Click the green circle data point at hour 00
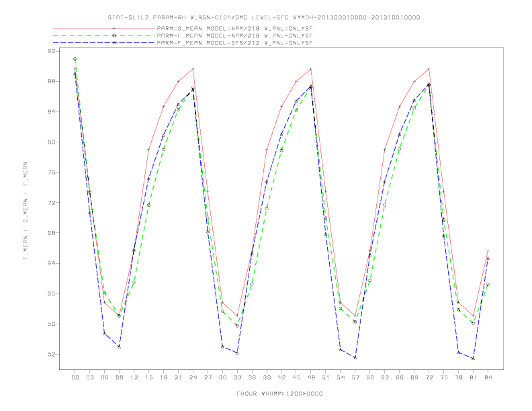The width and height of the screenshot is (532, 411). point(75,59)
